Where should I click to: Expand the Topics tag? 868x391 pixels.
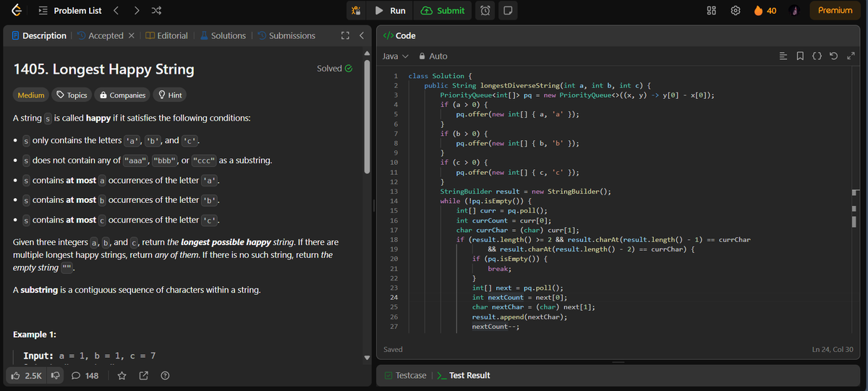72,95
